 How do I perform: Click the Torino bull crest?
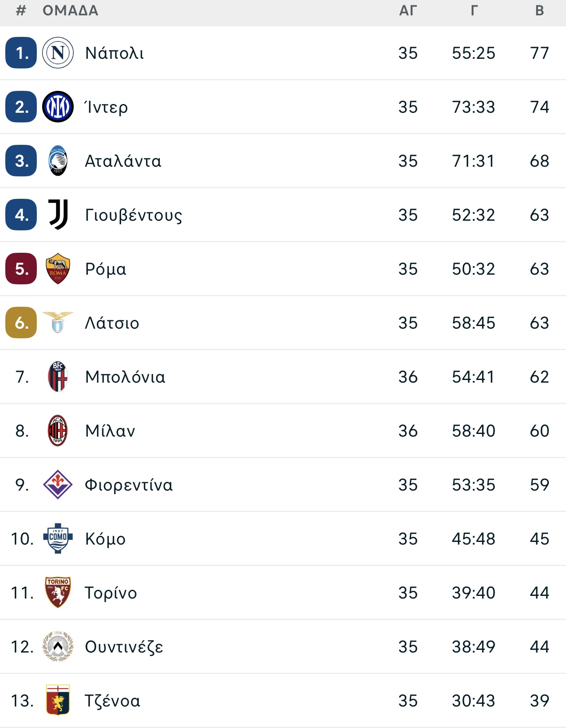[x=58, y=592]
